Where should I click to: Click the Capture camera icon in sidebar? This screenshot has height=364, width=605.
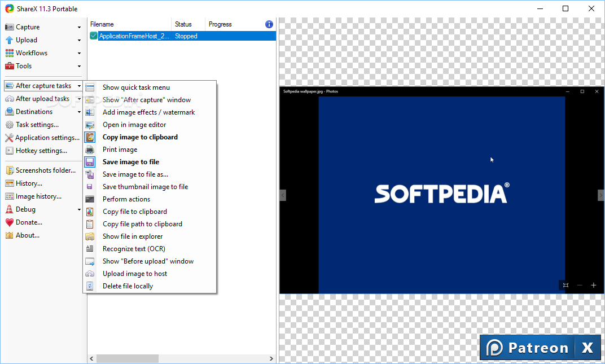pyautogui.click(x=9, y=27)
